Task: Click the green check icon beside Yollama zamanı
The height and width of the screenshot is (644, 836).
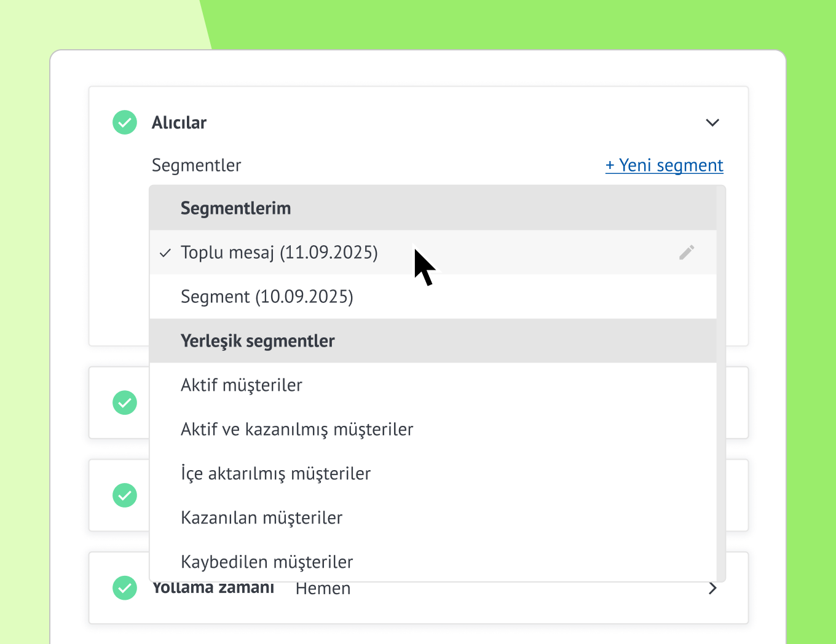Action: pyautogui.click(x=125, y=588)
